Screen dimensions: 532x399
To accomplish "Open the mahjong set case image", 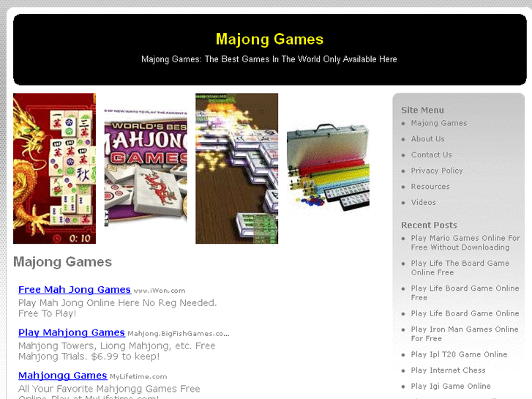I will pos(328,168).
